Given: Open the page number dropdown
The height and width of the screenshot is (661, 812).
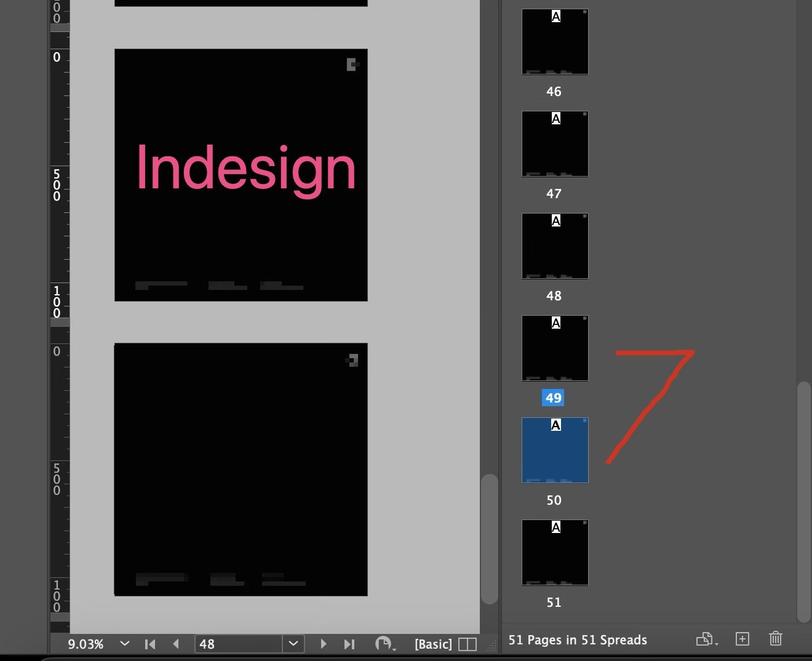Looking at the screenshot, I should pyautogui.click(x=293, y=644).
